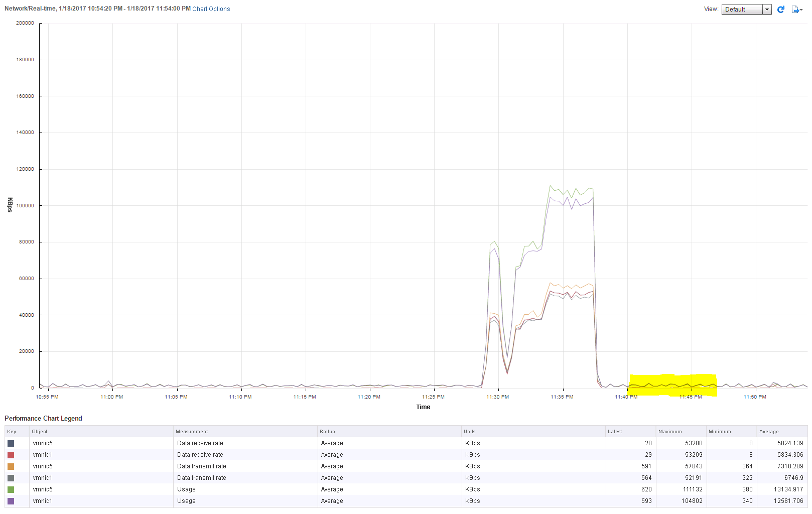Click the average value 12581.706
The image size is (812, 514).
click(x=788, y=501)
